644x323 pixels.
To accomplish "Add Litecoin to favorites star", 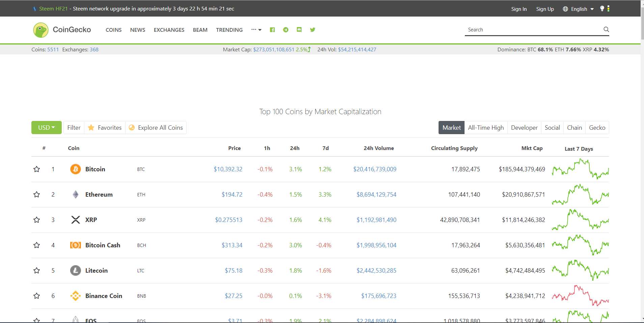I will pyautogui.click(x=37, y=270).
